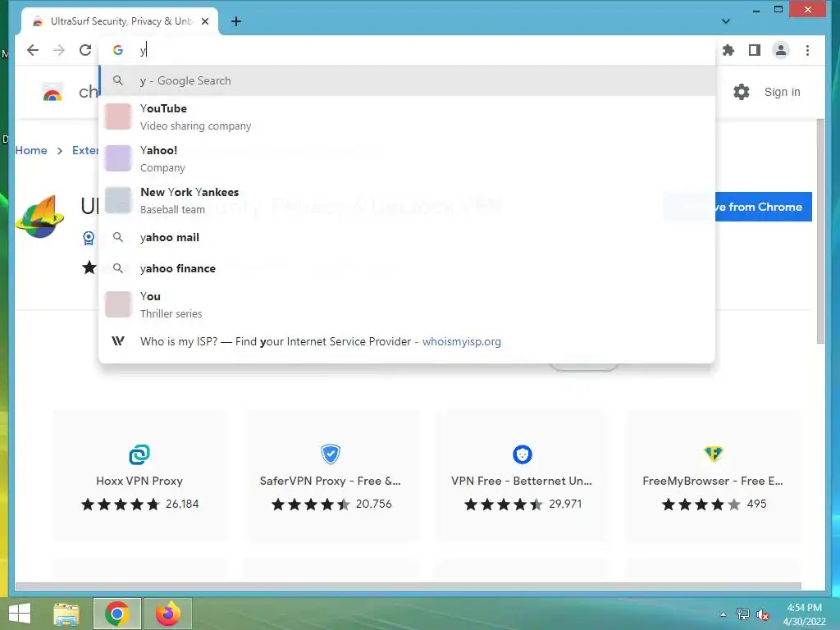Viewport: 840px width, 630px height.
Task: Open a new tab
Action: [236, 21]
